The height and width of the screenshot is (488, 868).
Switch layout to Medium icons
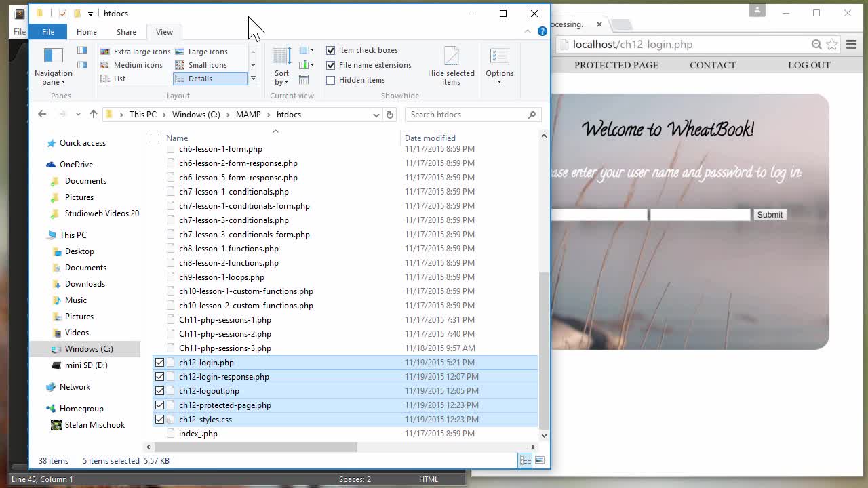coord(131,65)
